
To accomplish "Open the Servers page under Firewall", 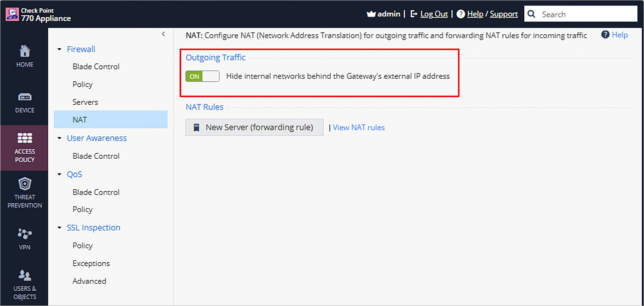I will pos(85,102).
